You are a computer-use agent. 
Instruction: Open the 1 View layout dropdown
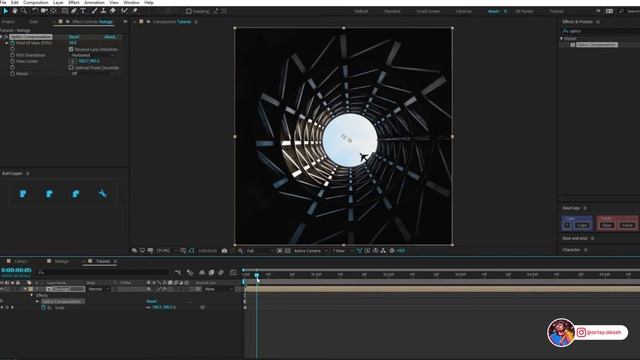click(x=342, y=251)
